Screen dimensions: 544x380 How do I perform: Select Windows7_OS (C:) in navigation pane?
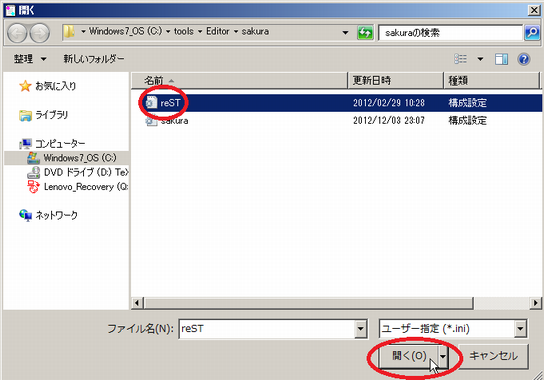click(x=80, y=158)
